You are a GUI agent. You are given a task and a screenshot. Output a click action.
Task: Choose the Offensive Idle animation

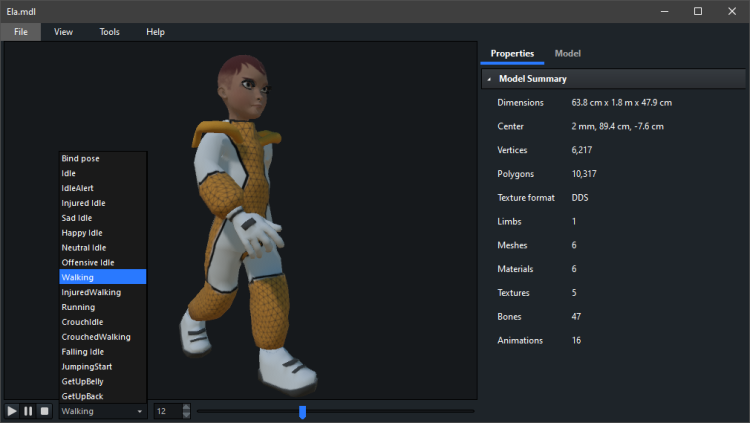click(x=102, y=262)
